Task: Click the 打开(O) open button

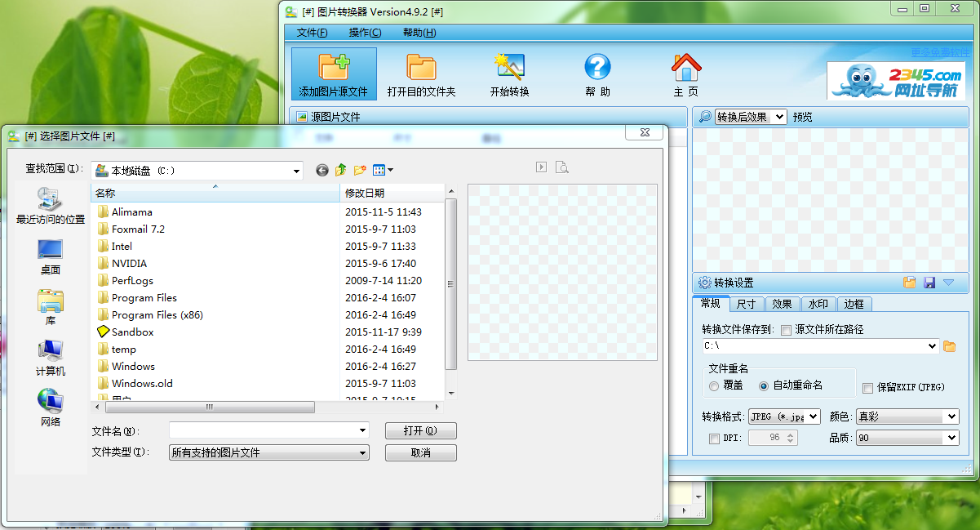Action: click(x=420, y=430)
